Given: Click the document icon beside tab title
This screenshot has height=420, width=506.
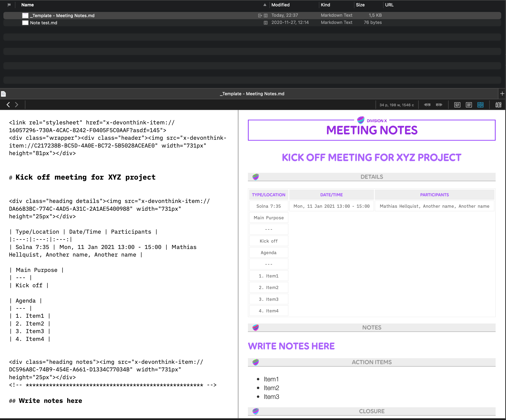Looking at the screenshot, I should [x=3, y=94].
